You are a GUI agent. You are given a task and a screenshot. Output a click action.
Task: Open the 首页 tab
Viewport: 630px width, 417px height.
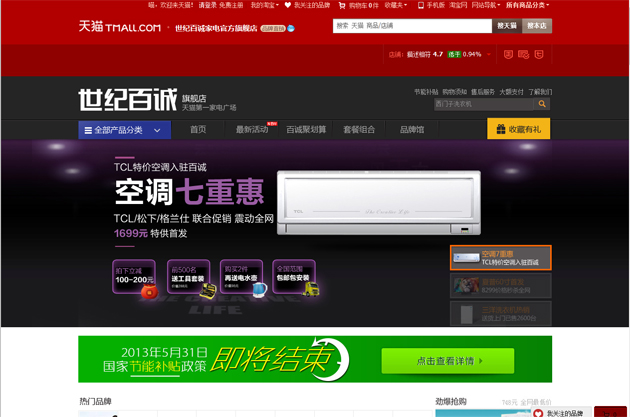tap(198, 129)
